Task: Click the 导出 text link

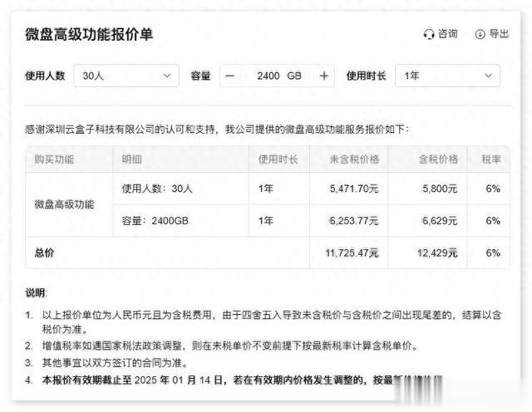Action: point(499,34)
